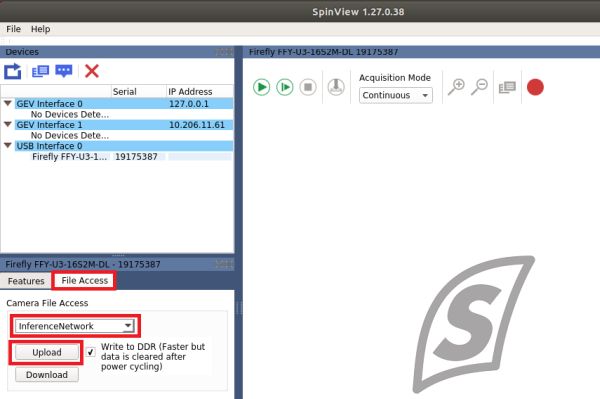Stop acquisition with the stop icon

tap(308, 87)
